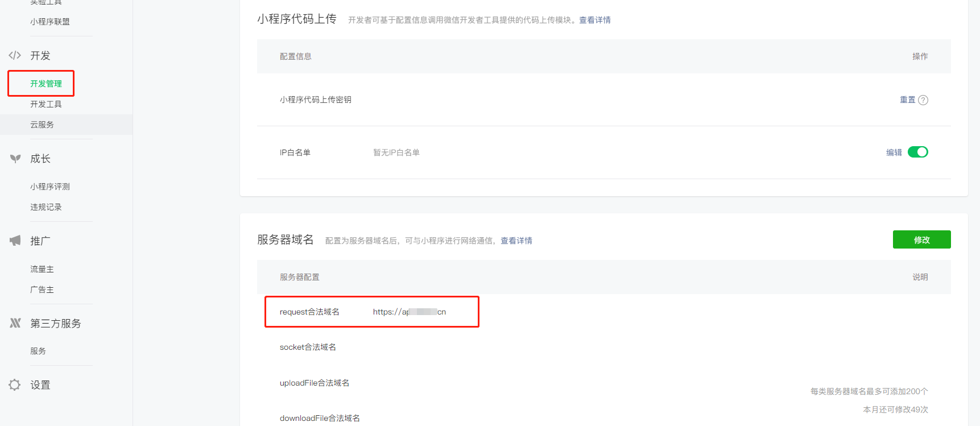Open 查看详情 link for 小程序代码上传
Image resolution: width=980 pixels, height=426 pixels.
[595, 20]
